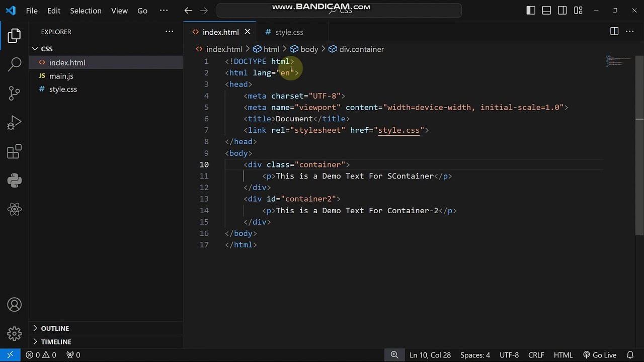
Task: Expand the TIMELINE section
Action: [56, 342]
